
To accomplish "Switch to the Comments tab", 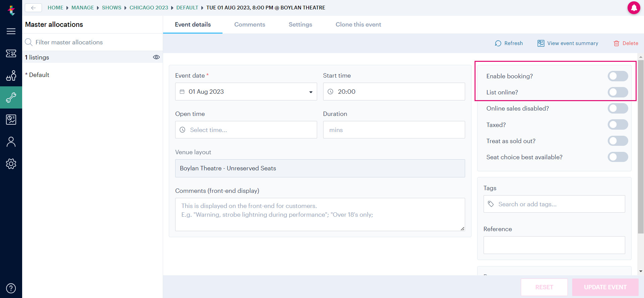I will pos(250,25).
